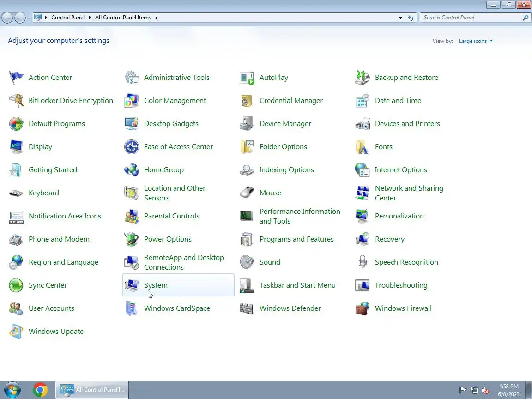Screen dimensions: 532x399
Task: Open the Sound speaker icon
Action: tap(247, 262)
